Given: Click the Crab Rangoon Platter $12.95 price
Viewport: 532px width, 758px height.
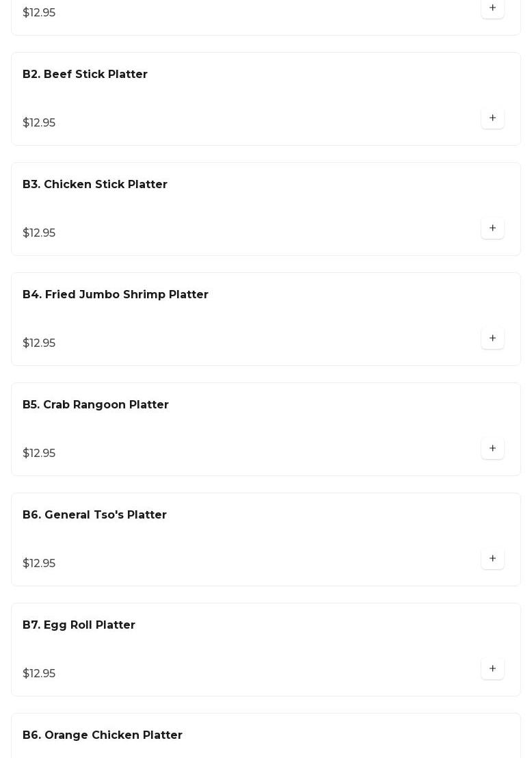Looking at the screenshot, I should point(39,454).
